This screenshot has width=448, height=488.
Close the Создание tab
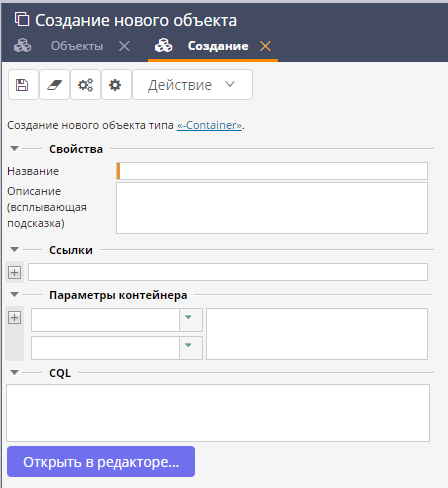point(265,46)
